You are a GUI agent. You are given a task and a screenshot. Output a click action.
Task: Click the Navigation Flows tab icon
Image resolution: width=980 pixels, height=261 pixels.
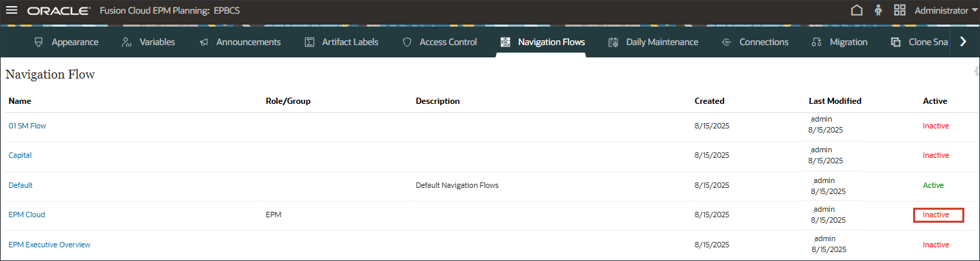click(x=505, y=42)
